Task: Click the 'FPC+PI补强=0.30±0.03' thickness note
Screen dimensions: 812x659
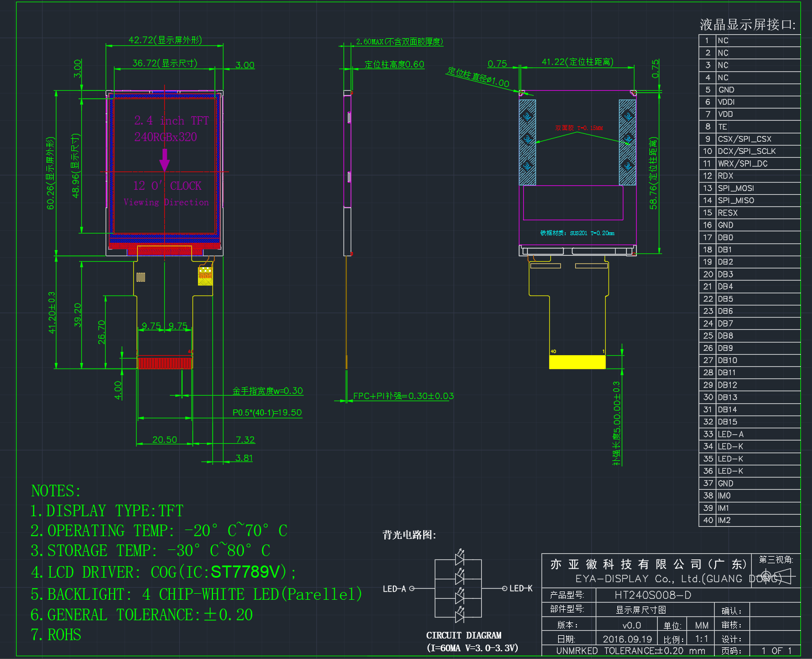Action: pyautogui.click(x=403, y=396)
